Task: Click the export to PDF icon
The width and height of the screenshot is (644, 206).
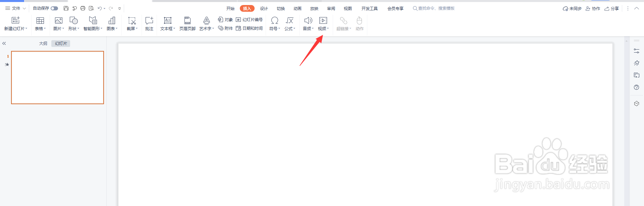Action: point(74,8)
